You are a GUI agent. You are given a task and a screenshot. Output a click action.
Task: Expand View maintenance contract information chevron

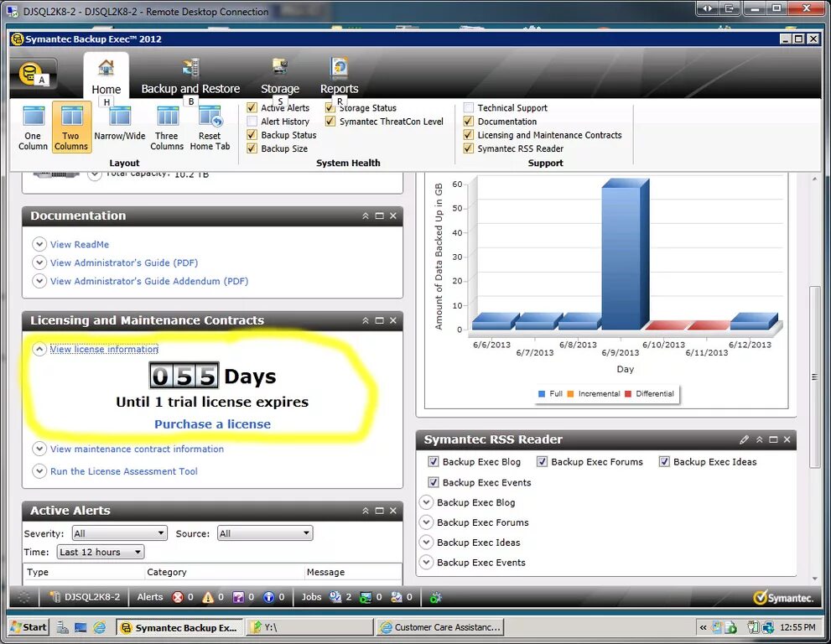(39, 449)
